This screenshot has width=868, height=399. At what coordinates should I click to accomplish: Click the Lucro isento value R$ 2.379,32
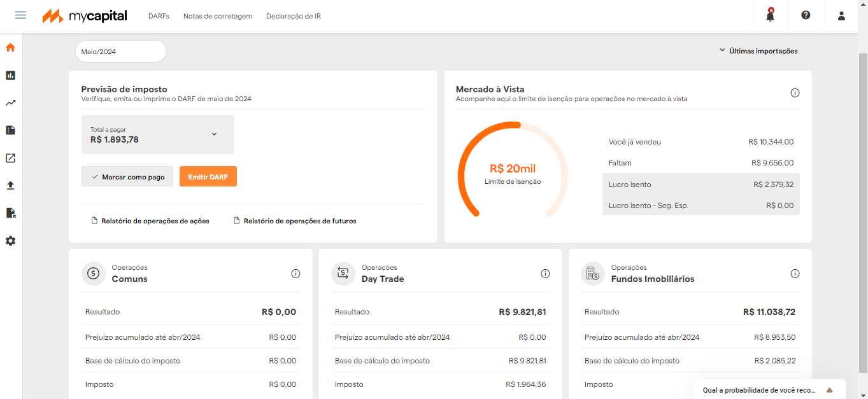pos(774,185)
